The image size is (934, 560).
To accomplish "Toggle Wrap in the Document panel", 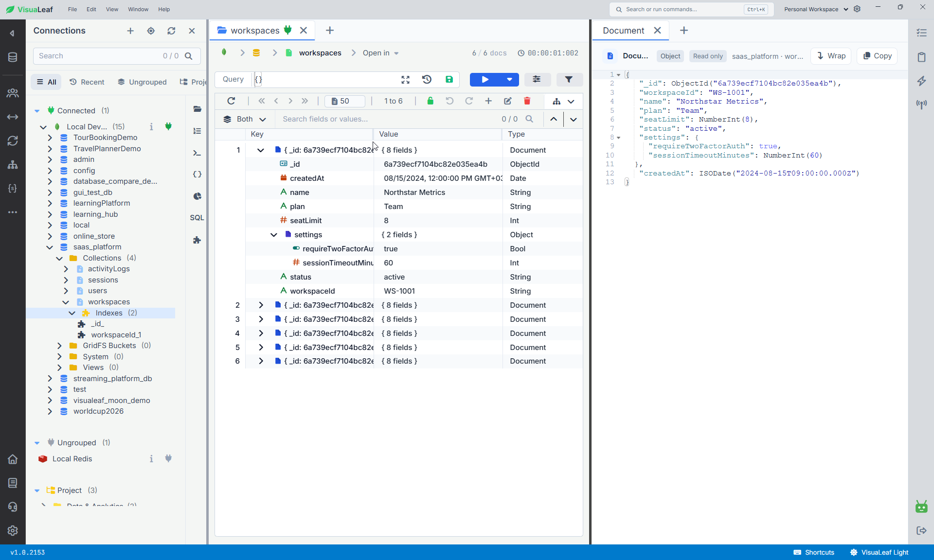I will (831, 56).
